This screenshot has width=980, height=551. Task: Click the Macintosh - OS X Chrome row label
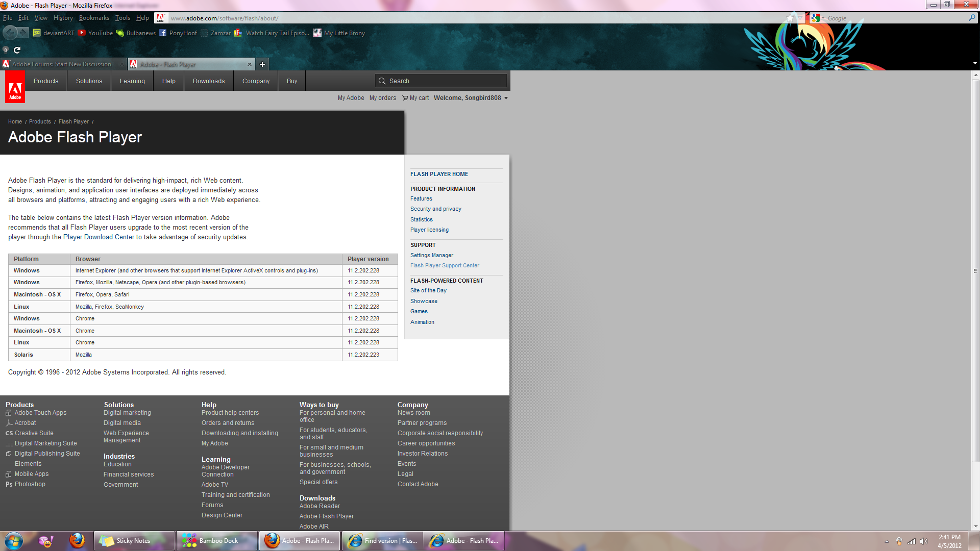click(39, 331)
